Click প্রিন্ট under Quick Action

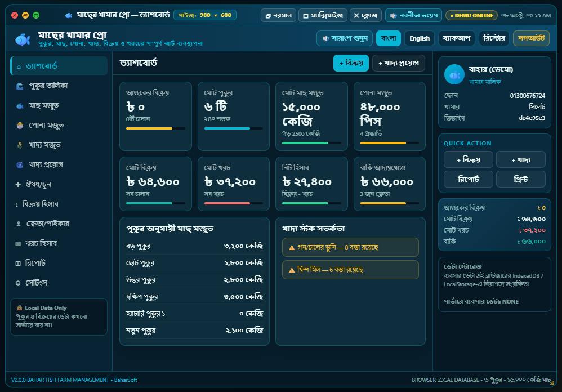[521, 179]
